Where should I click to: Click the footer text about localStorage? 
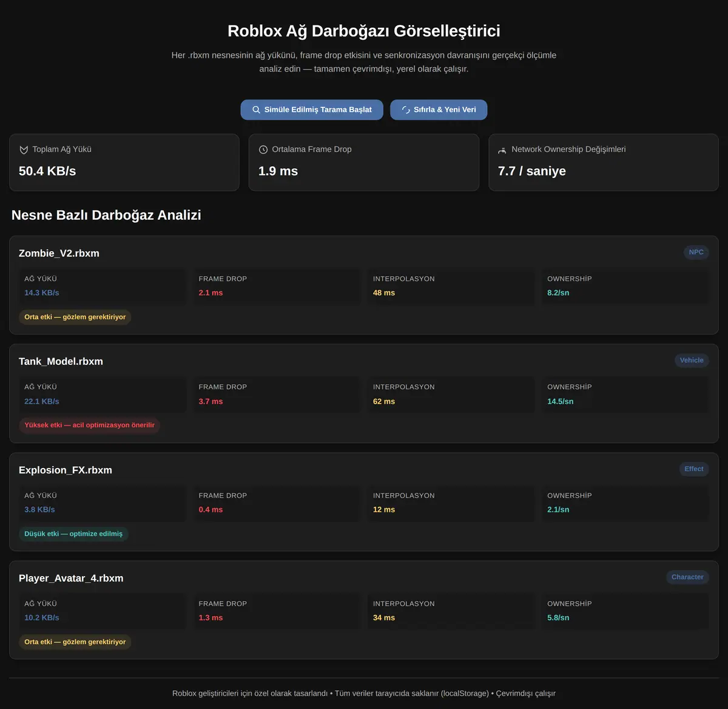click(x=364, y=693)
